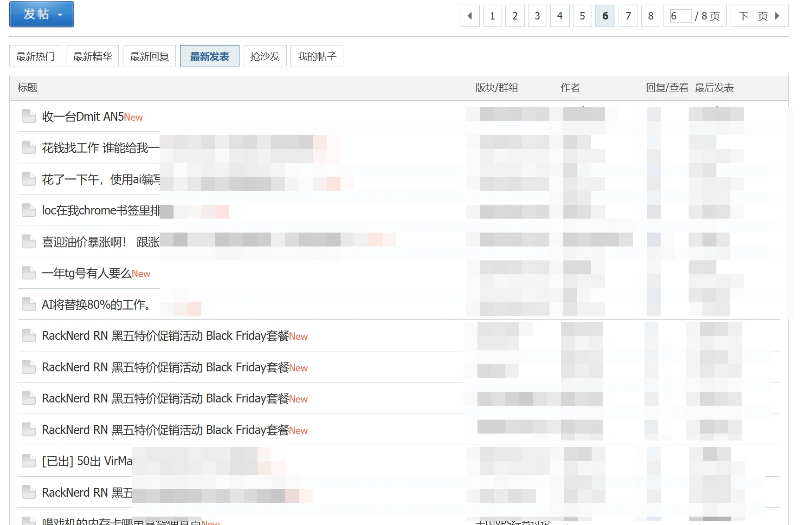This screenshot has width=812, height=525.
Task: Select the previous-page arrow icon
Action: pos(469,15)
